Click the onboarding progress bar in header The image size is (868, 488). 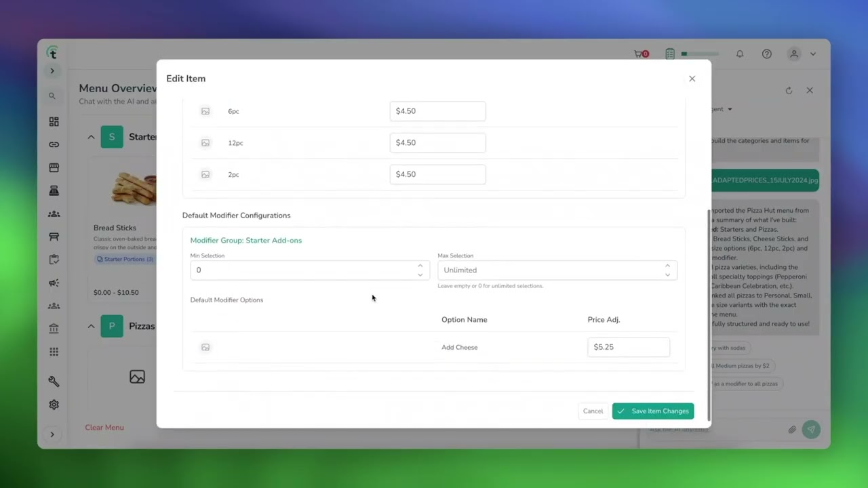point(700,54)
